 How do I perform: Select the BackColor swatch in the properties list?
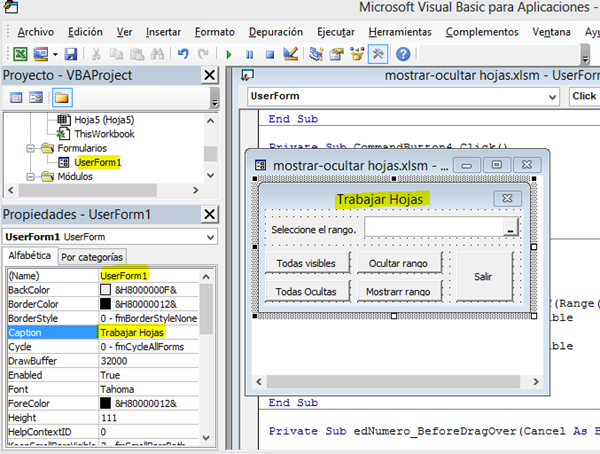click(105, 289)
